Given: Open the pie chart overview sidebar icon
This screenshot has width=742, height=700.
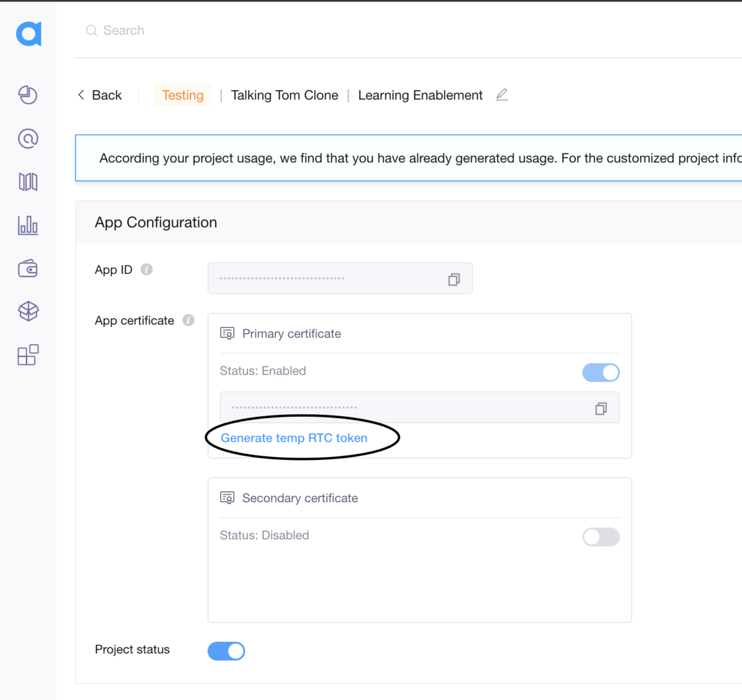Looking at the screenshot, I should [28, 95].
